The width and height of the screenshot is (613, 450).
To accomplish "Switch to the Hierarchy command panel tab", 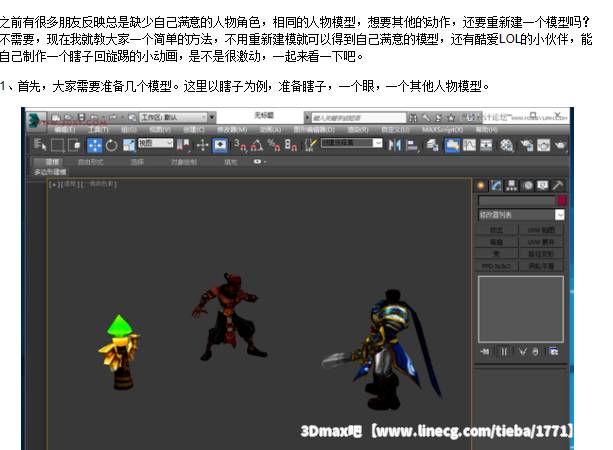I will click(x=511, y=186).
